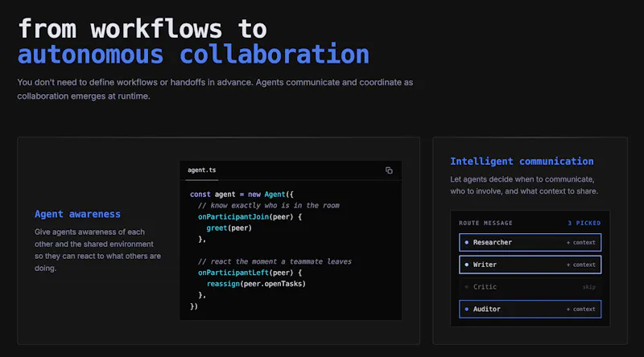Click the '+ context' label on Researcher row
The width and height of the screenshot is (644, 357).
tap(580, 243)
